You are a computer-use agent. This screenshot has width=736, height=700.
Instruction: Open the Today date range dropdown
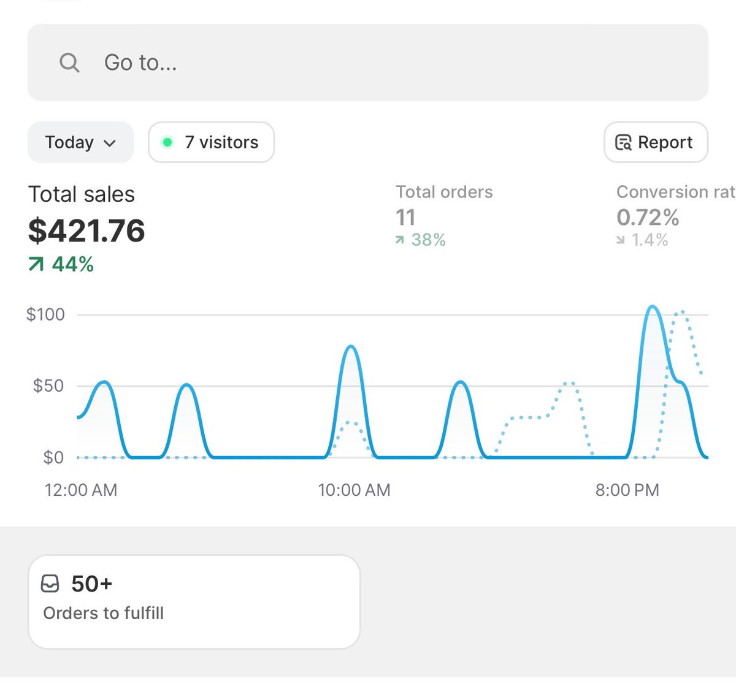point(80,142)
